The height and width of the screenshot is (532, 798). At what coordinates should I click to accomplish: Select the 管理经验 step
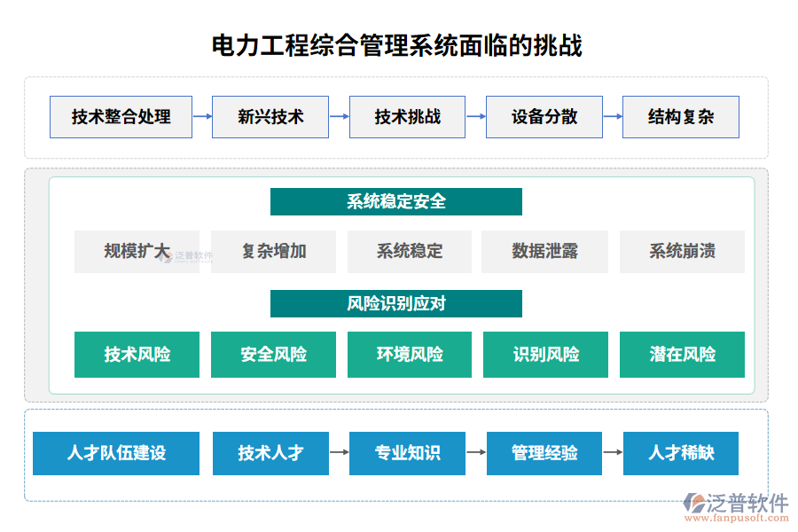(544, 453)
